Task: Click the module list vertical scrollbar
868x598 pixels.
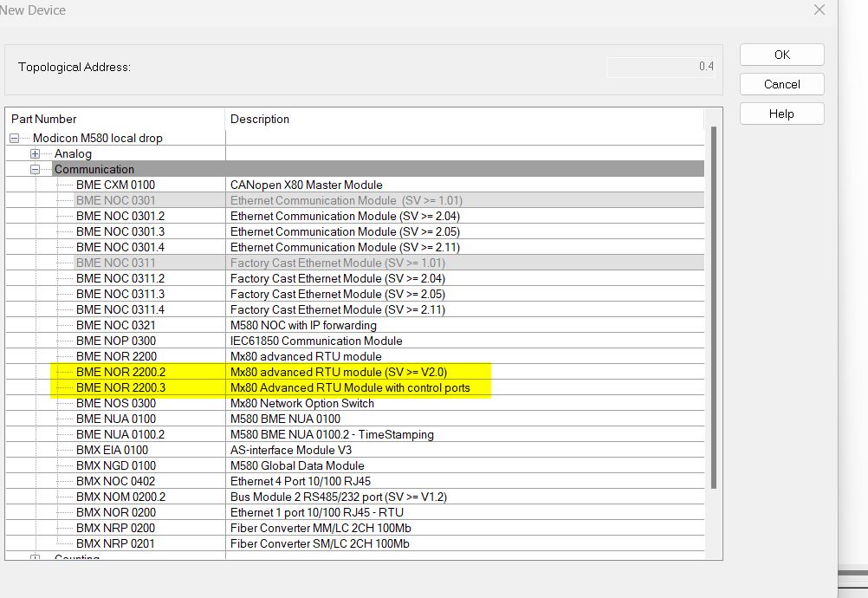Action: 714,308
